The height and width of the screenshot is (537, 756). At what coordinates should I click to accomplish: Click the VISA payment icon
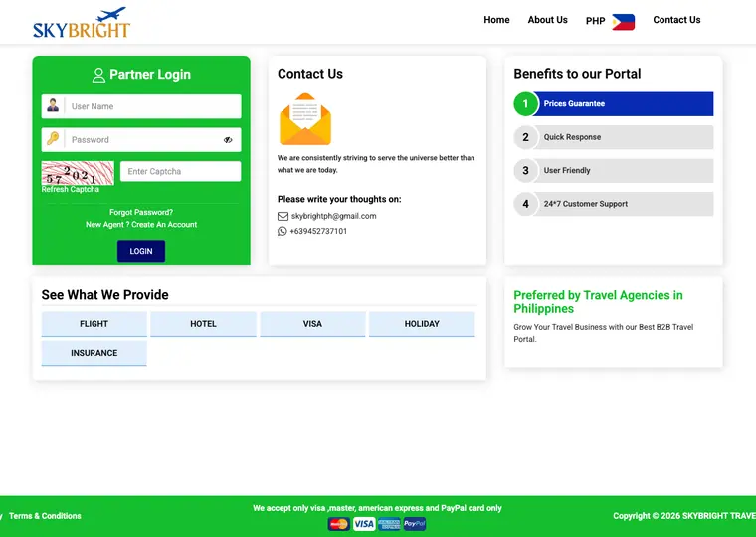tap(363, 524)
